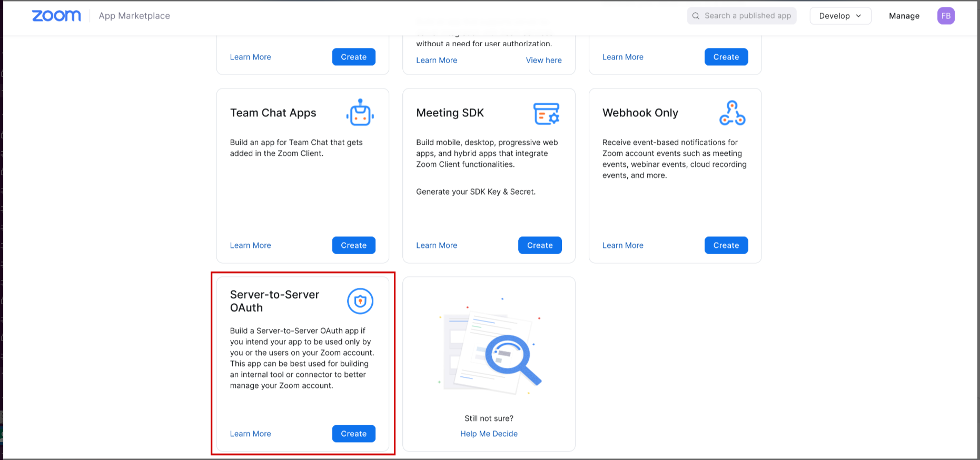The image size is (980, 460).
Task: Open the Manage menu
Action: click(x=904, y=16)
